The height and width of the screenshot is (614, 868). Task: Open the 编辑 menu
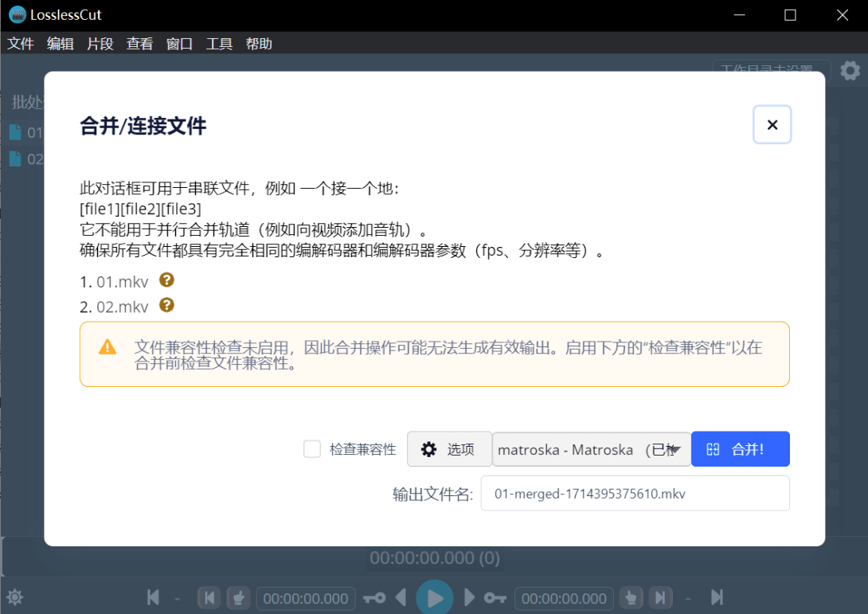pos(61,44)
